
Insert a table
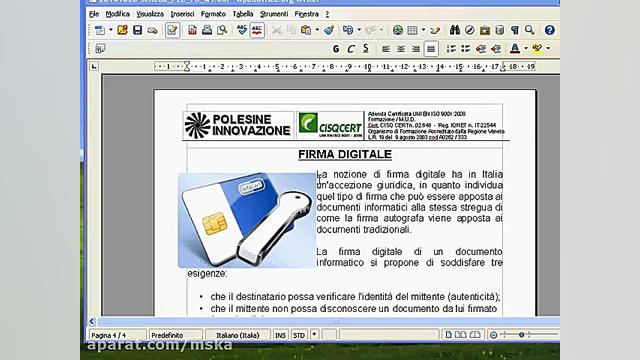[x=412, y=30]
